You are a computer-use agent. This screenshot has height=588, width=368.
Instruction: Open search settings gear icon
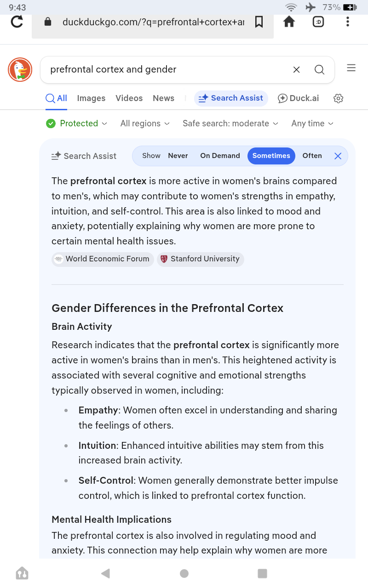pyautogui.click(x=339, y=98)
